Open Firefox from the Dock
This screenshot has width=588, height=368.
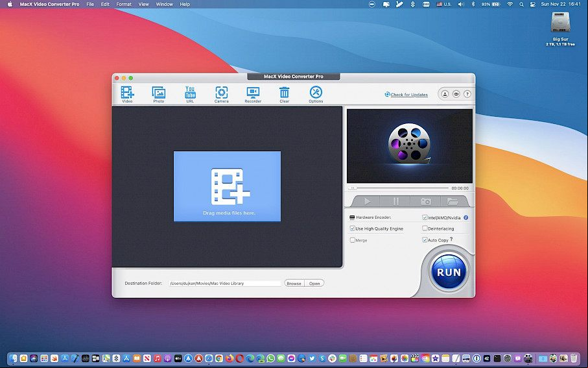(229, 358)
